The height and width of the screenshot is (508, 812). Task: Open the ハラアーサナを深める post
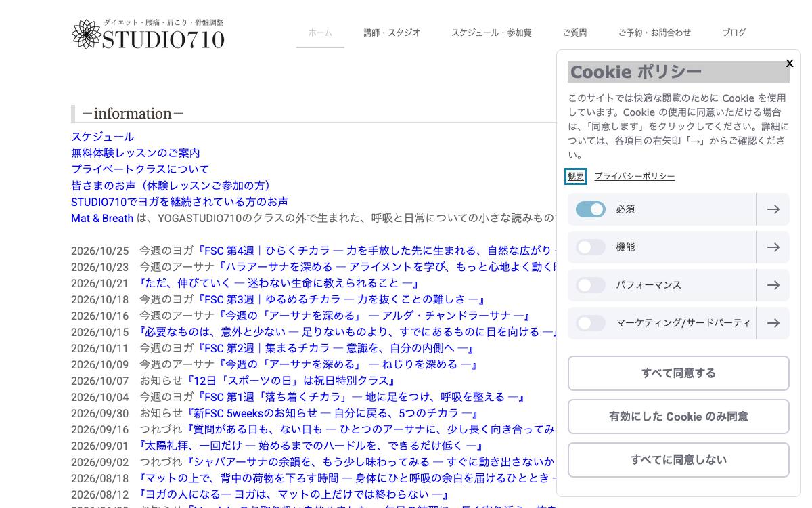tap(385, 267)
